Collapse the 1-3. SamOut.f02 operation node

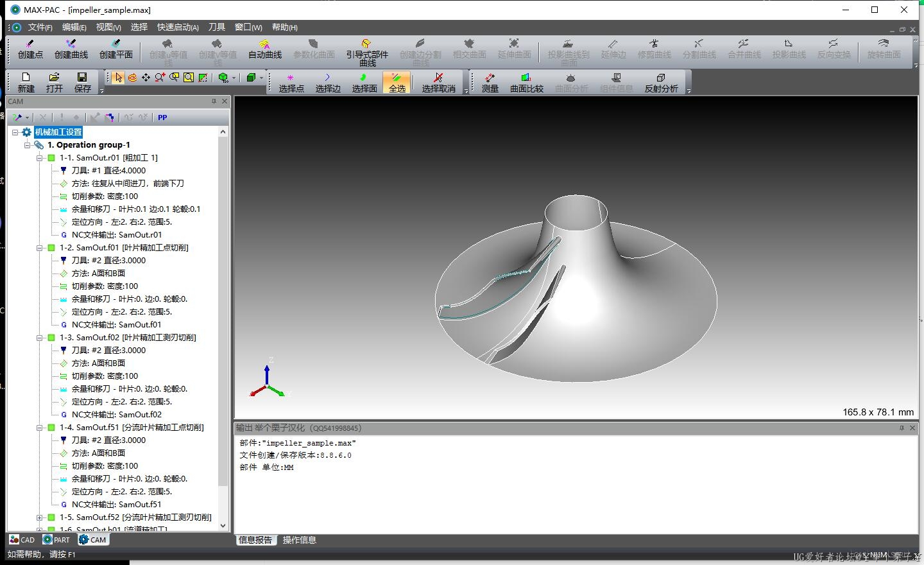(39, 338)
